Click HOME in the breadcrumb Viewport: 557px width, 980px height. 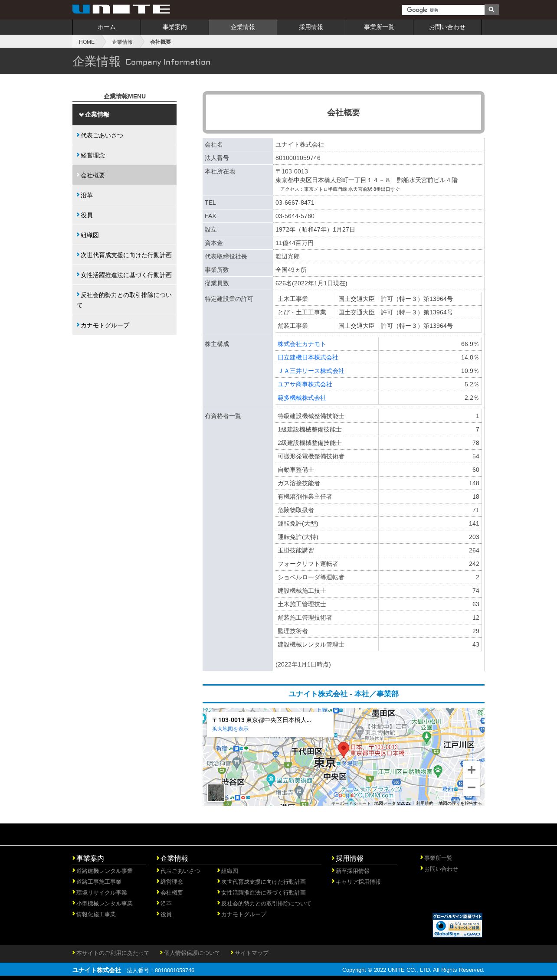click(x=87, y=42)
